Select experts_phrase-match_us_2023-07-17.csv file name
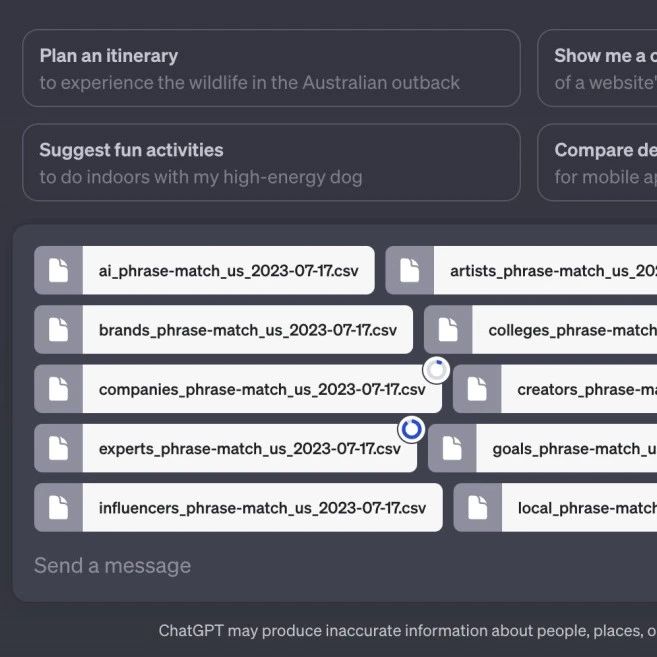This screenshot has width=657, height=657. click(x=250, y=449)
